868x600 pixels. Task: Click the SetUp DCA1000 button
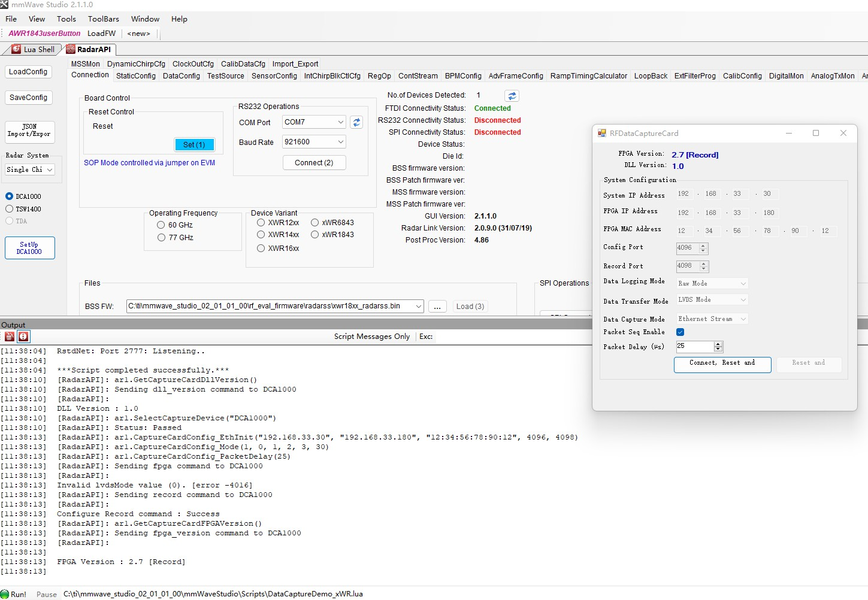click(x=29, y=248)
